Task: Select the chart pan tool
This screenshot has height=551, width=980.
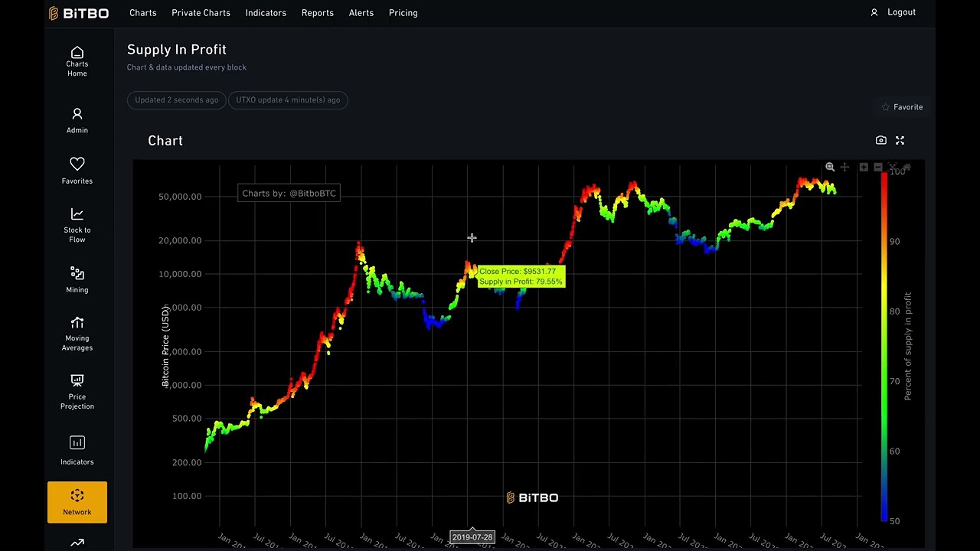Action: click(844, 167)
